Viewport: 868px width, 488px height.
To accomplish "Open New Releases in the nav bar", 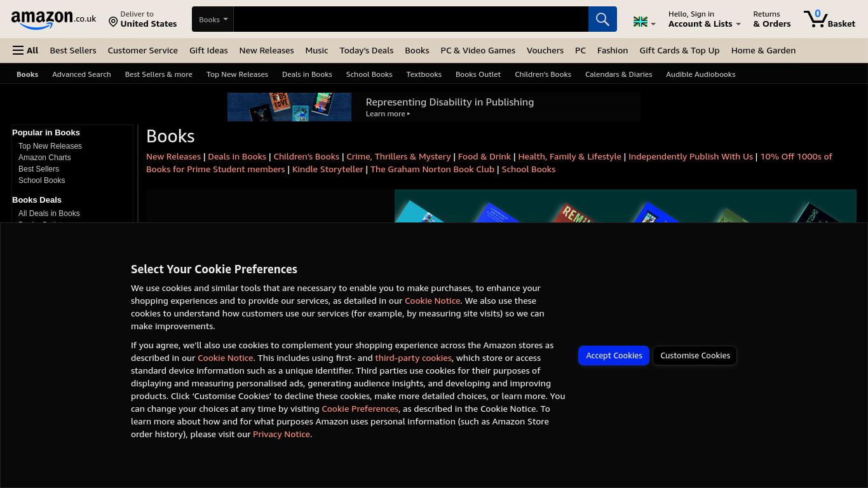I will [x=266, y=50].
